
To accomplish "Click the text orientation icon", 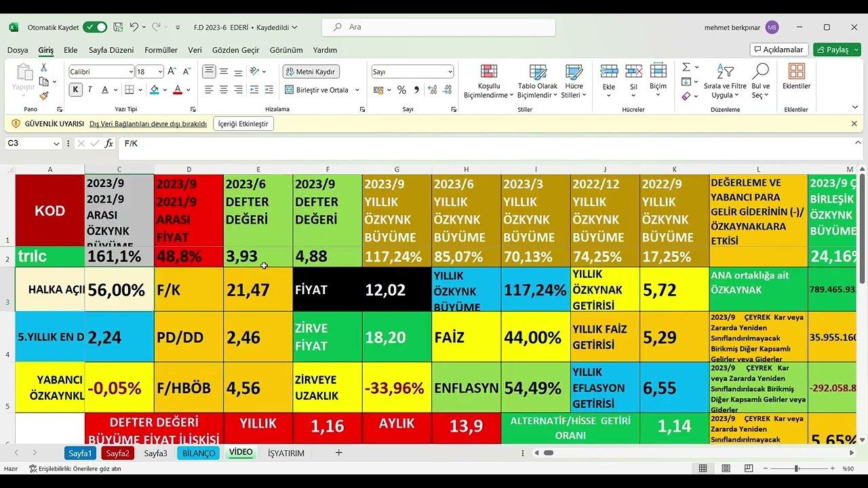I will coord(254,71).
